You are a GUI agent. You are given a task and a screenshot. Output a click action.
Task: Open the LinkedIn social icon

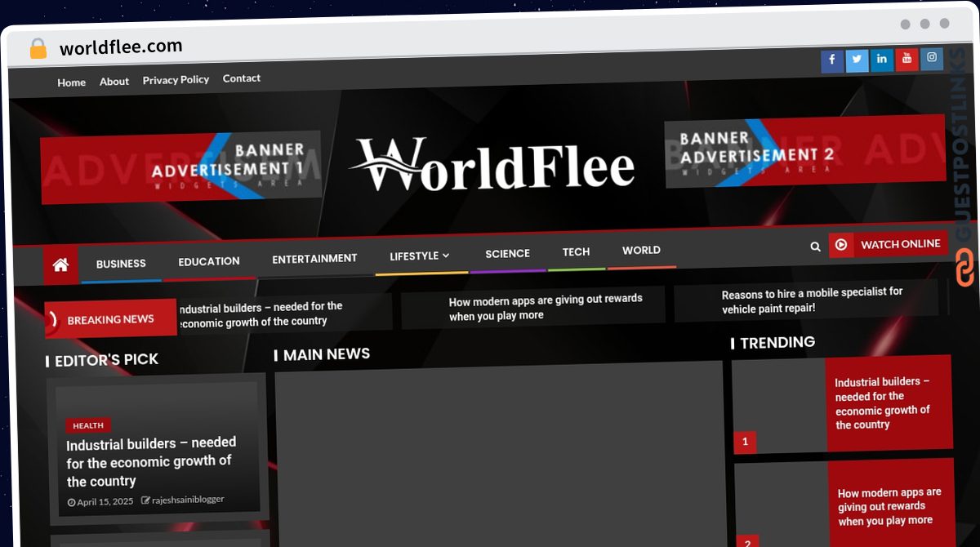tap(881, 60)
